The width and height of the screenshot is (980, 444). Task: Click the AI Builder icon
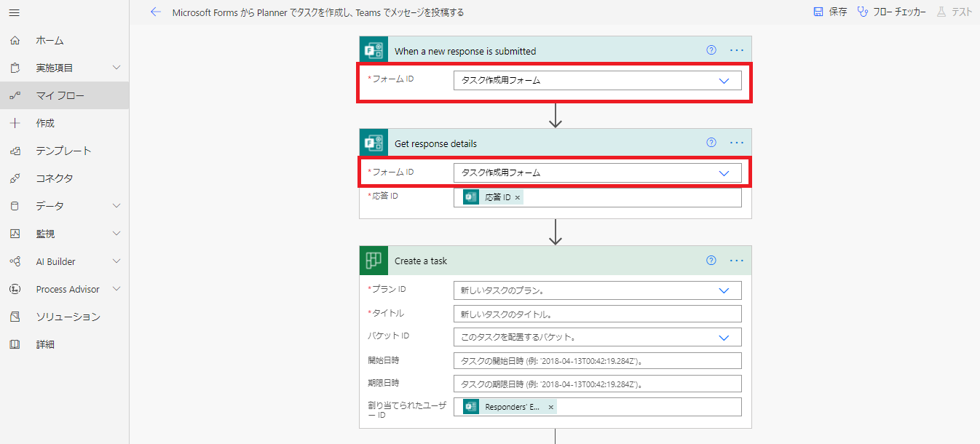(x=15, y=262)
